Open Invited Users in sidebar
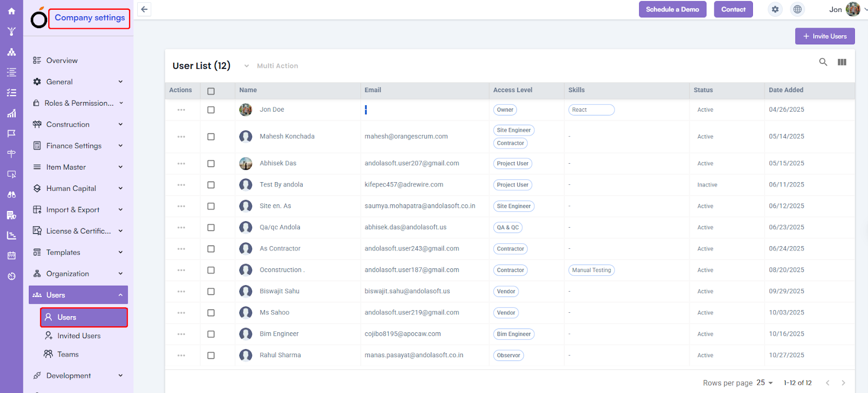Image resolution: width=868 pixels, height=393 pixels. [x=79, y=336]
